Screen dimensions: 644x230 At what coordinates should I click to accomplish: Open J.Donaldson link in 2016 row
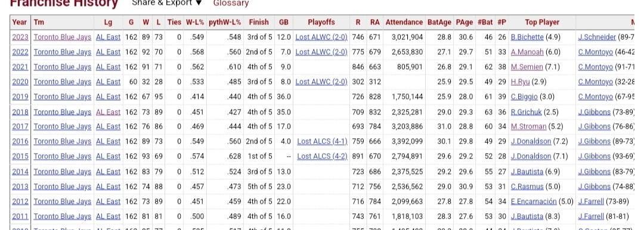point(531,141)
